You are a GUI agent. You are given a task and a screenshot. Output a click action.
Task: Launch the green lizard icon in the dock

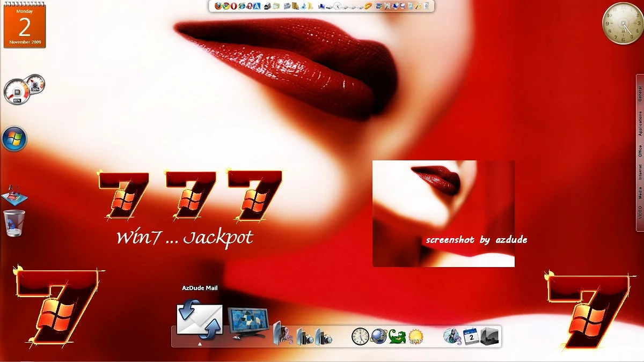coord(397,337)
